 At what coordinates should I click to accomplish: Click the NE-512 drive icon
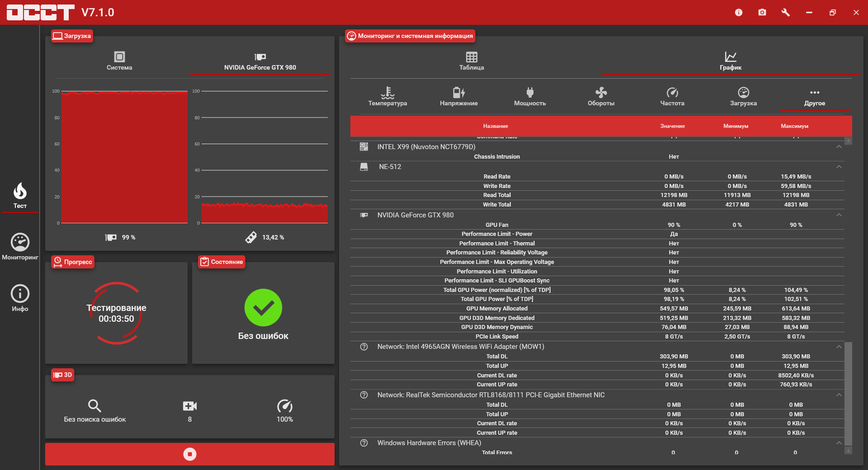[364, 167]
